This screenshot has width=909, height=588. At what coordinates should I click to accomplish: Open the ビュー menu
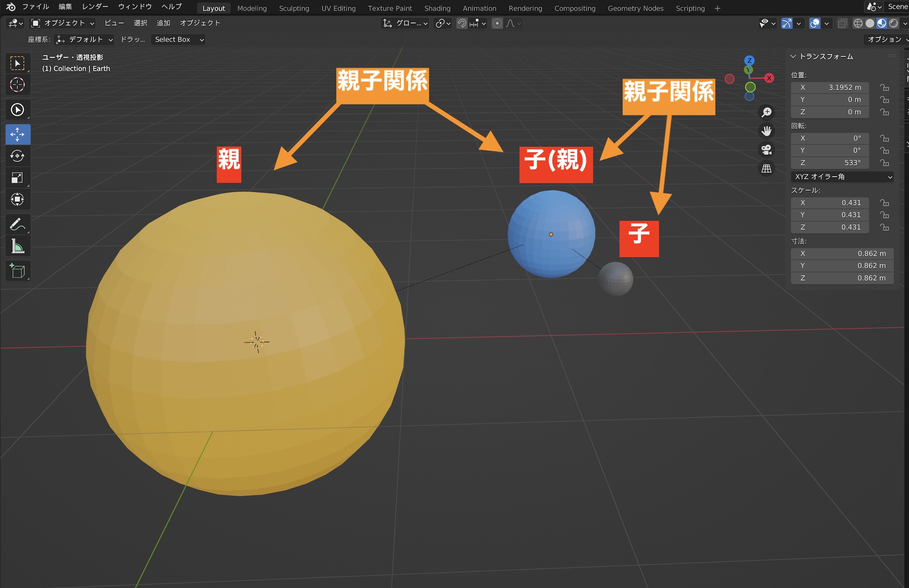pyautogui.click(x=114, y=23)
